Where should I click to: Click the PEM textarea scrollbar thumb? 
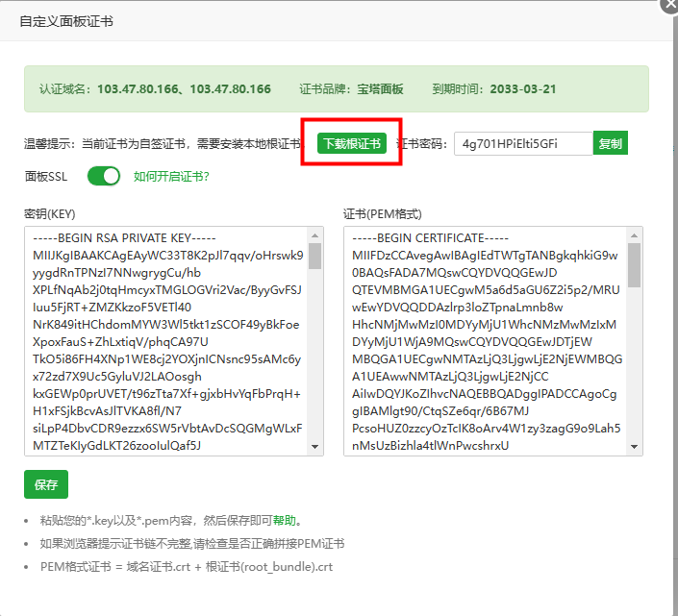635,265
